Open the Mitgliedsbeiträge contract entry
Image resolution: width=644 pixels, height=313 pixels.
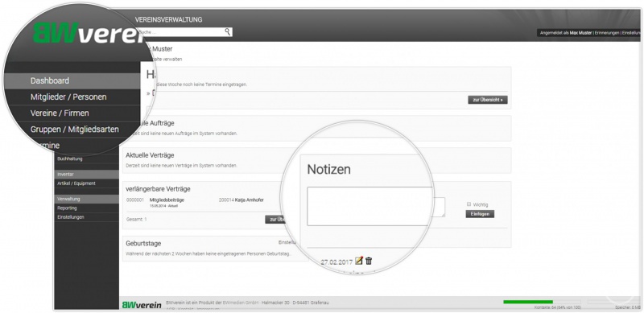[x=167, y=200]
